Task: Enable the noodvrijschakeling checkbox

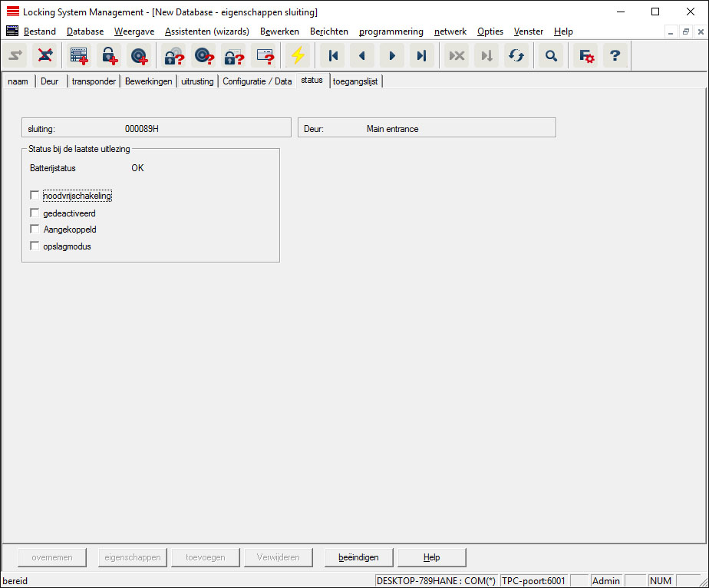Action: click(x=35, y=196)
